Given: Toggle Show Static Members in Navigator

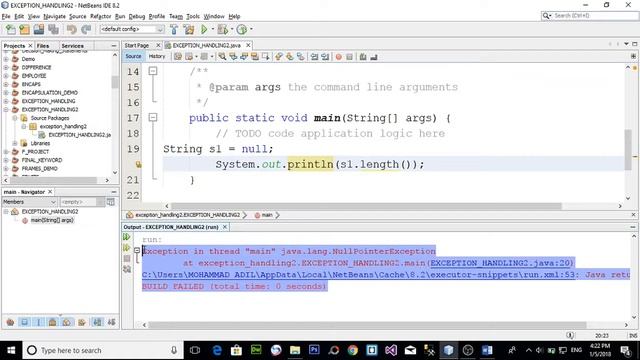Looking at the screenshot, I should point(39,322).
